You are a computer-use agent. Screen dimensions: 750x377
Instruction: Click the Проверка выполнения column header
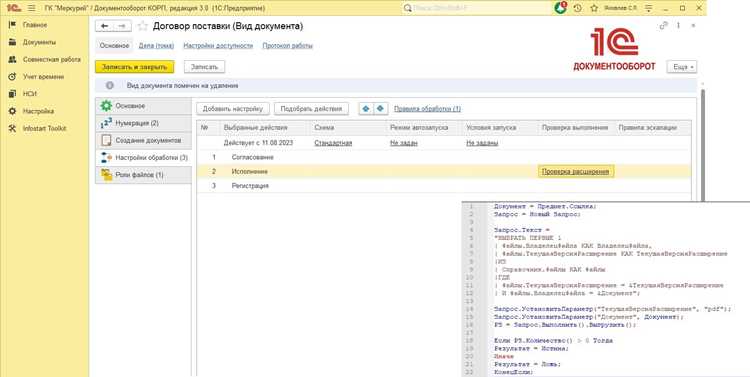(x=575, y=128)
